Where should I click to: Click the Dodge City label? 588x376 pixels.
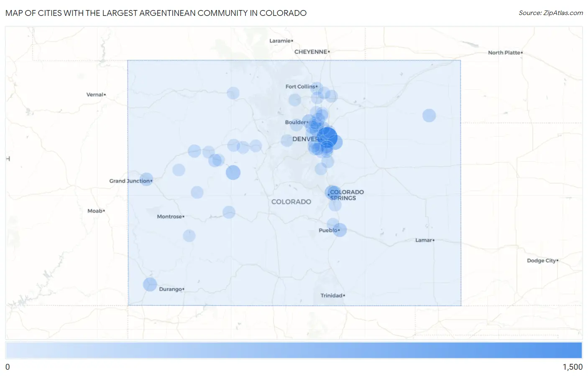(542, 261)
